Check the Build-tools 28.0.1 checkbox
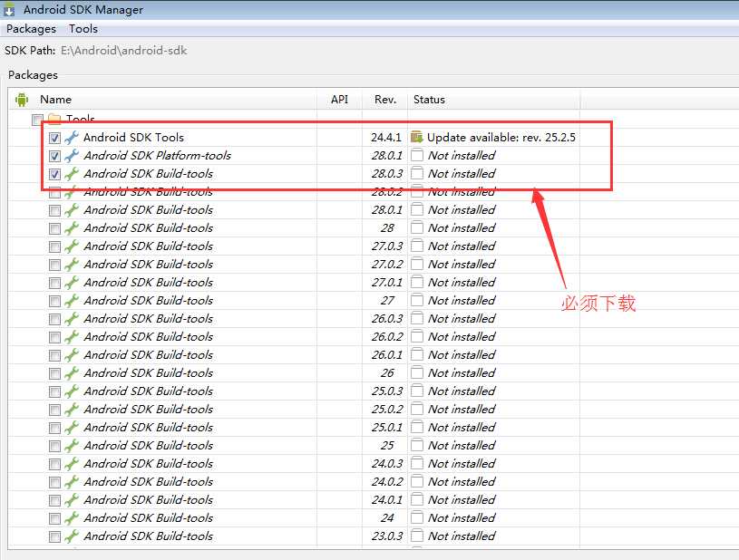Viewport: 739px width, 560px height. click(x=54, y=210)
